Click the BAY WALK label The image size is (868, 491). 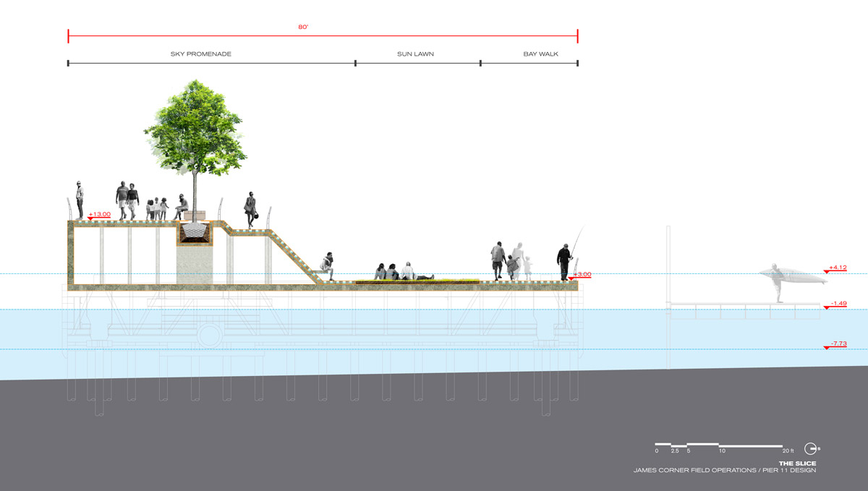(540, 54)
